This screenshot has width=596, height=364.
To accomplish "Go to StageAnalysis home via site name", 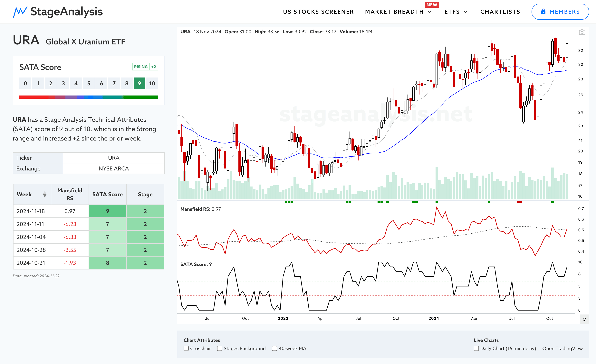I will [67, 12].
